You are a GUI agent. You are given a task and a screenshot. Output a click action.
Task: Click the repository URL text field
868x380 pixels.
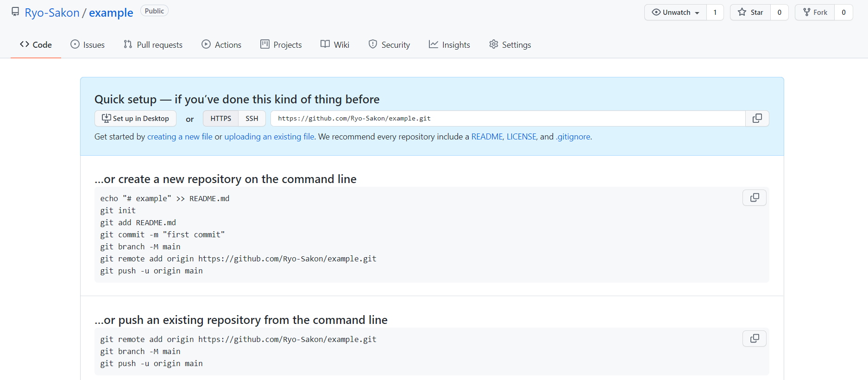[x=508, y=118]
